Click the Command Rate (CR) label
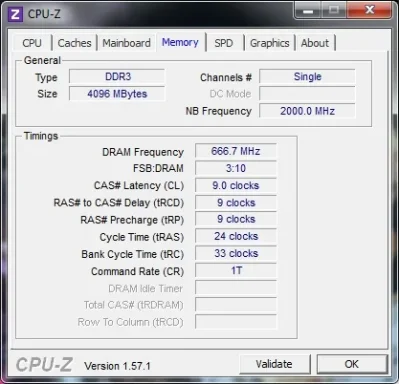 pos(138,272)
